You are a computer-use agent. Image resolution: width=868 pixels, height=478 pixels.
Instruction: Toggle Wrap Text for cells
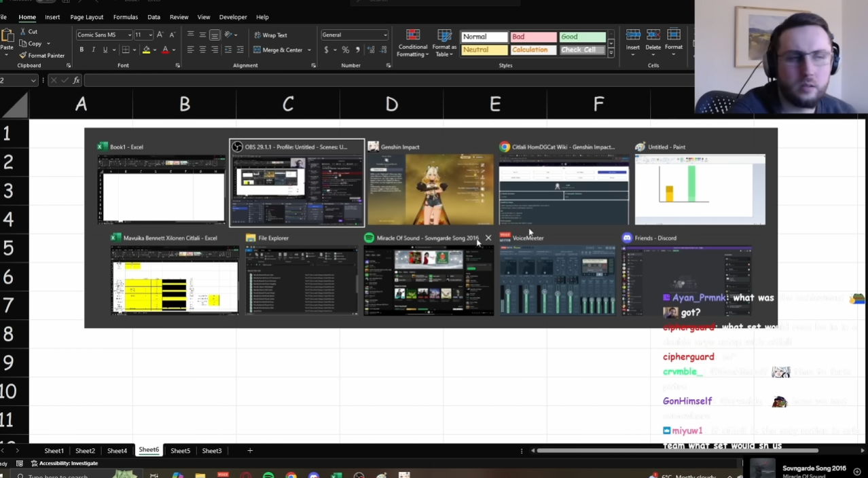[270, 35]
